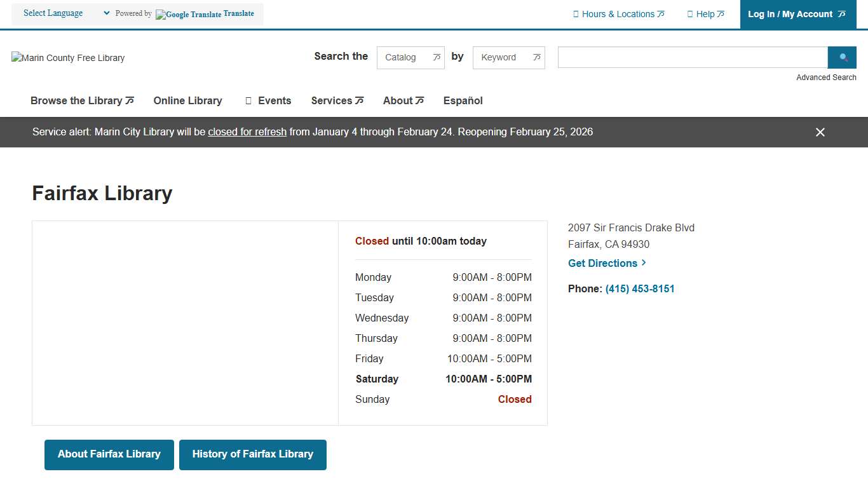Click the About Fairfax Library button
The image size is (868, 488).
[109, 454]
